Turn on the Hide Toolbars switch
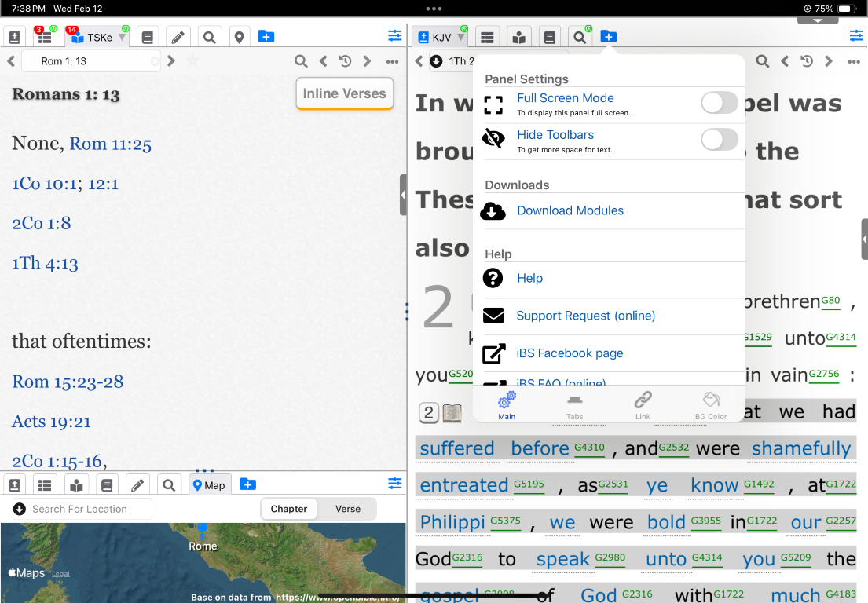The height and width of the screenshot is (603, 868). (719, 140)
